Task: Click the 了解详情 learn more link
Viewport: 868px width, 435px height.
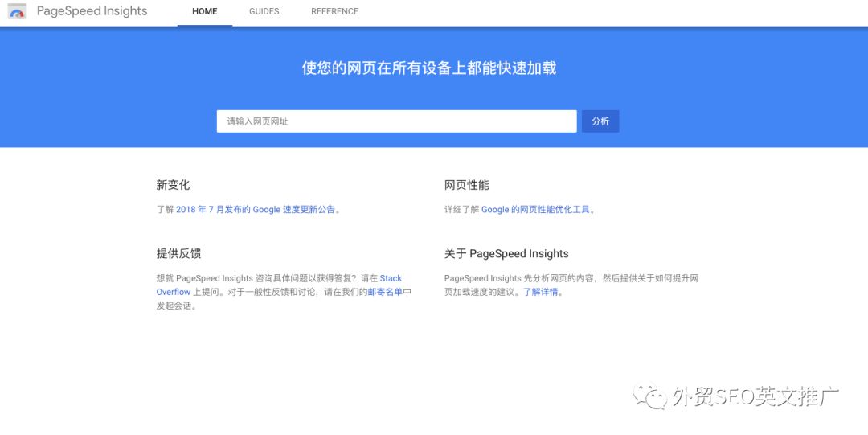Action: [541, 292]
